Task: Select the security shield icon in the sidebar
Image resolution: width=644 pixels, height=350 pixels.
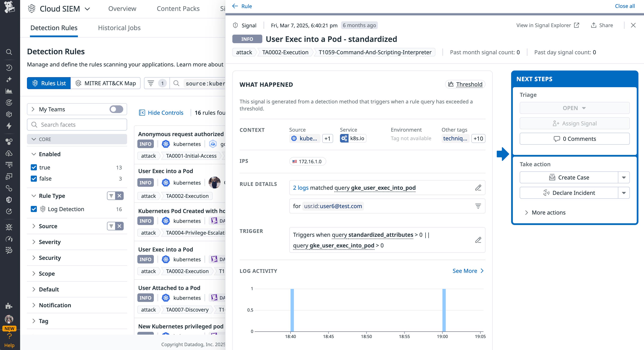Action: coord(9,199)
